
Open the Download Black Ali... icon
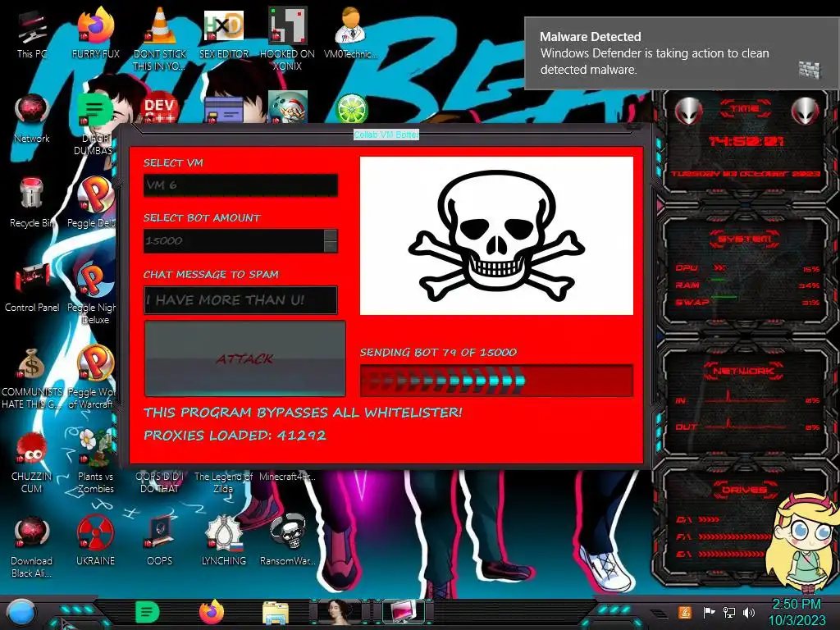coord(32,547)
